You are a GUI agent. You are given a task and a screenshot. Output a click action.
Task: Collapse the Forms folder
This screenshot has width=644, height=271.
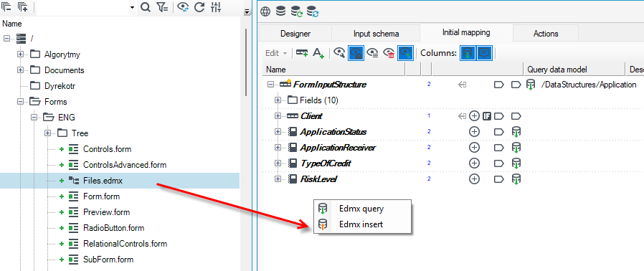pos(20,102)
